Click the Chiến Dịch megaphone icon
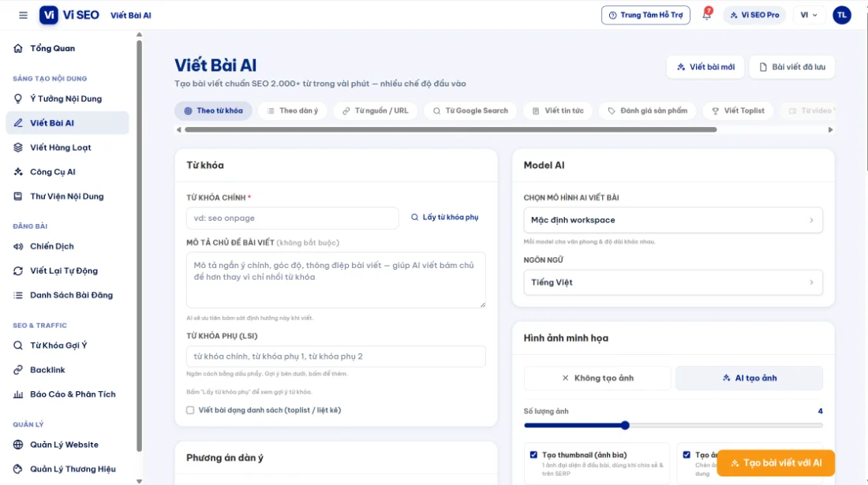The width and height of the screenshot is (868, 485). tap(18, 246)
